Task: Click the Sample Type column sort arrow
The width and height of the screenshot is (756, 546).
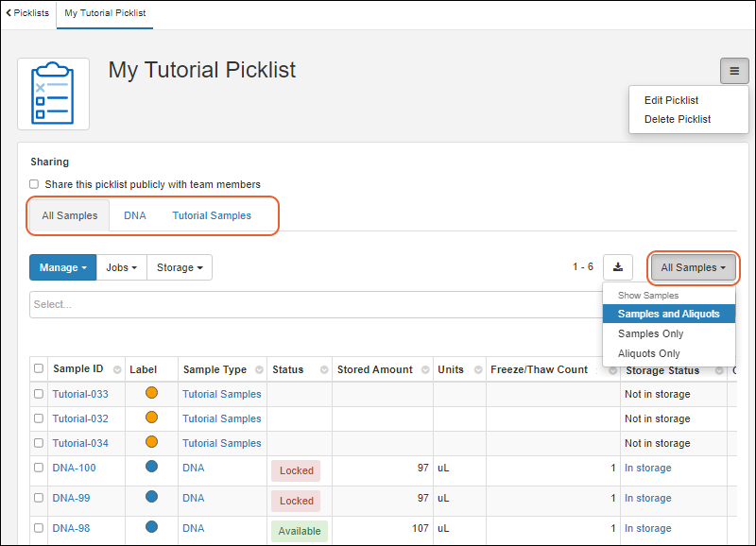Action: click(x=257, y=370)
